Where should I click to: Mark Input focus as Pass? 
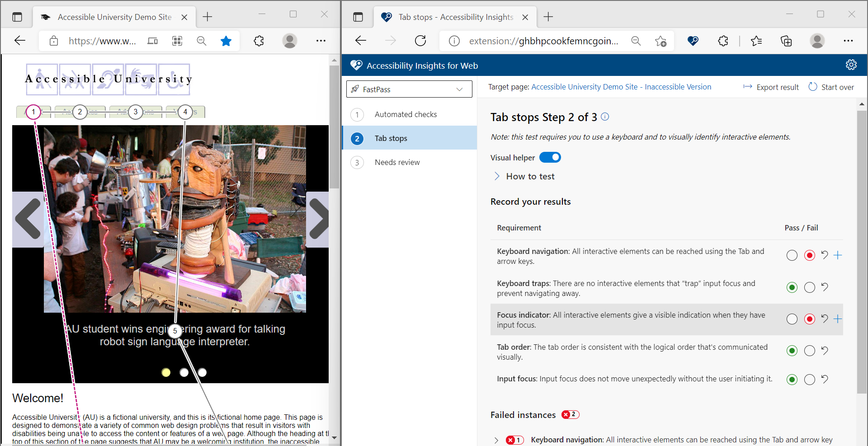tap(792, 380)
